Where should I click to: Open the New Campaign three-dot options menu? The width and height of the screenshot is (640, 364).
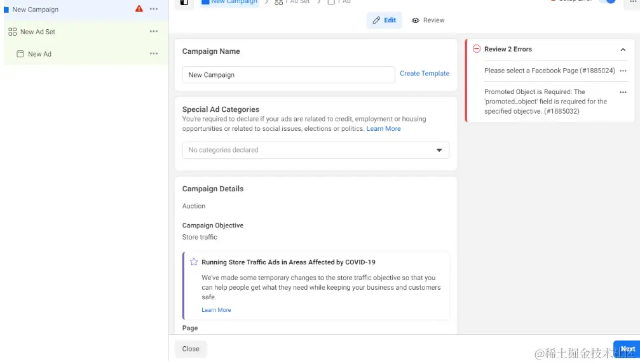(154, 9)
